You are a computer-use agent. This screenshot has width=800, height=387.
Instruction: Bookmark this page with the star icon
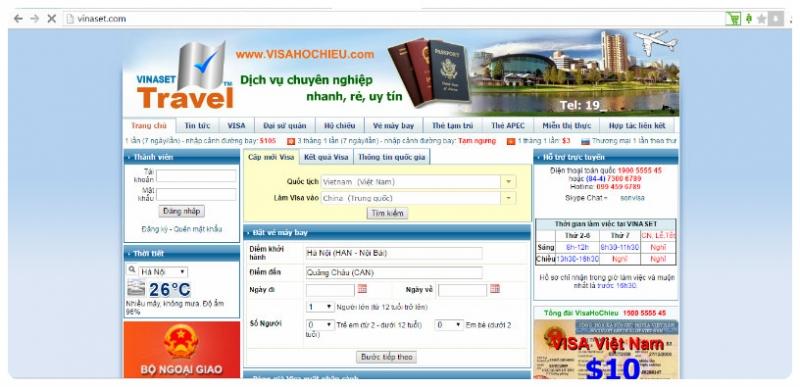click(762, 19)
